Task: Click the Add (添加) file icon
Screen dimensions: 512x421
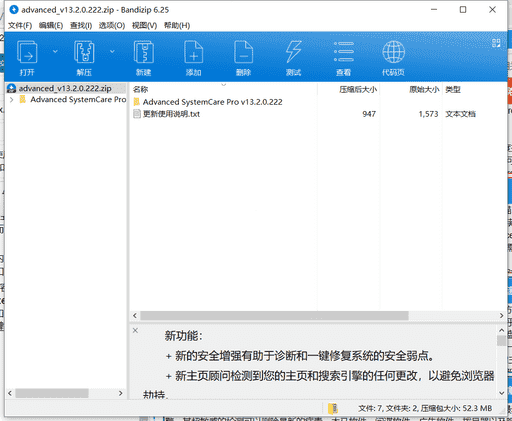Action: [x=194, y=52]
